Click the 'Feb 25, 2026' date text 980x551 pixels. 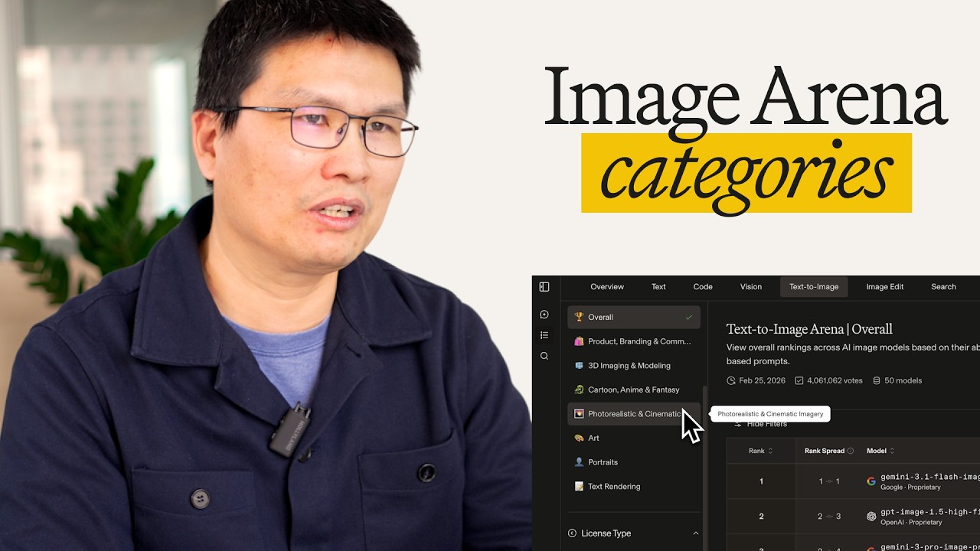pos(761,380)
